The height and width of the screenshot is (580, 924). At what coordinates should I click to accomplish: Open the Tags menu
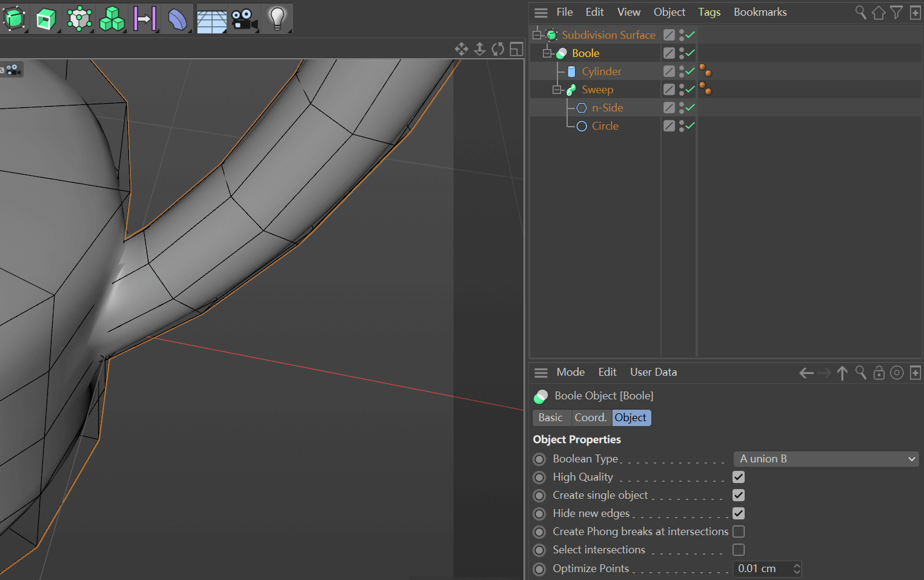[710, 12]
